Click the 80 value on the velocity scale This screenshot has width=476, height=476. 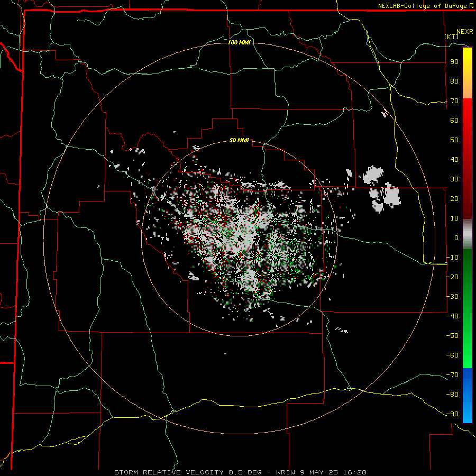454,81
